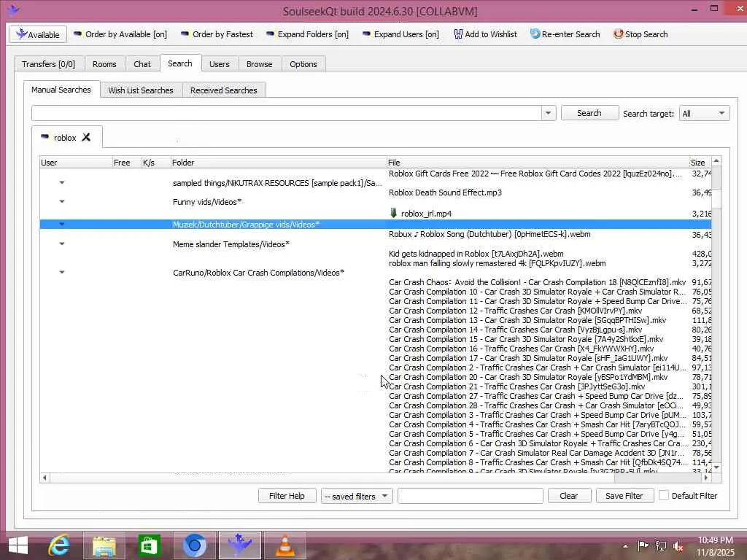Click the roblox tab icon
The height and width of the screenshot is (560, 747).
(44, 137)
